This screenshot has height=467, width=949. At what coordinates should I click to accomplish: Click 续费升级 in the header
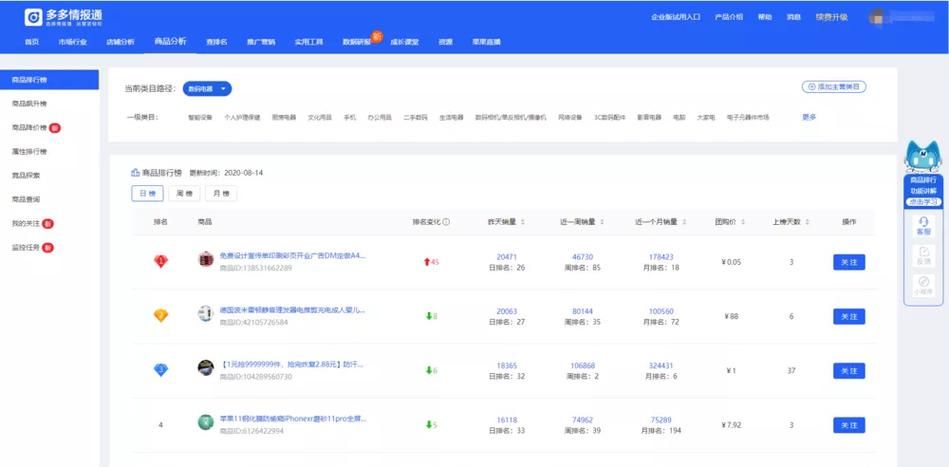pyautogui.click(x=832, y=17)
